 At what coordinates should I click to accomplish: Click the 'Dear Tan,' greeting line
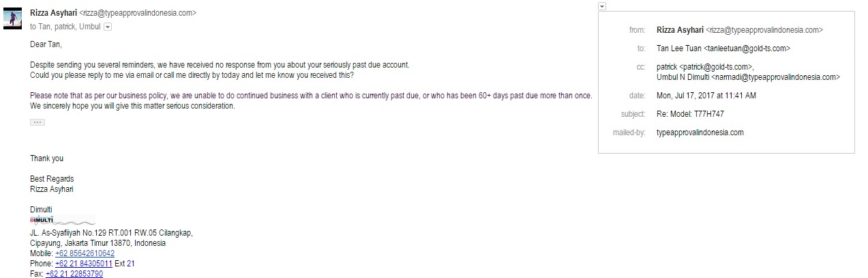click(x=46, y=44)
